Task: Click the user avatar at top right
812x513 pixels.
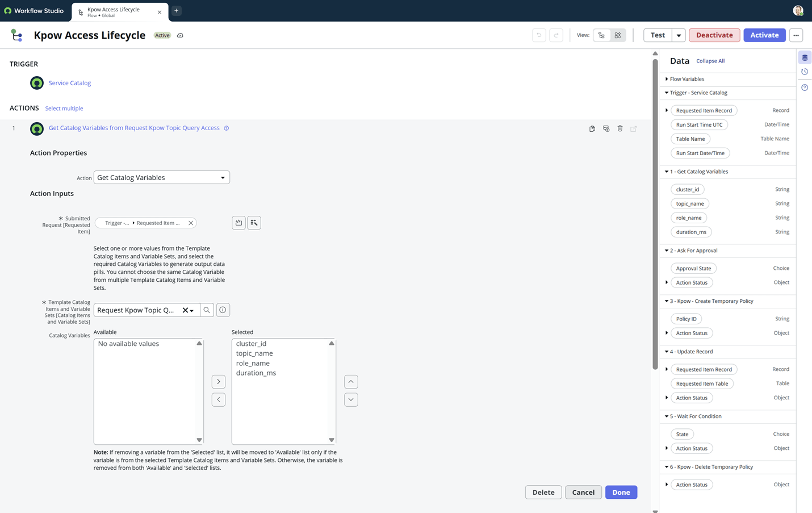Action: pos(798,11)
